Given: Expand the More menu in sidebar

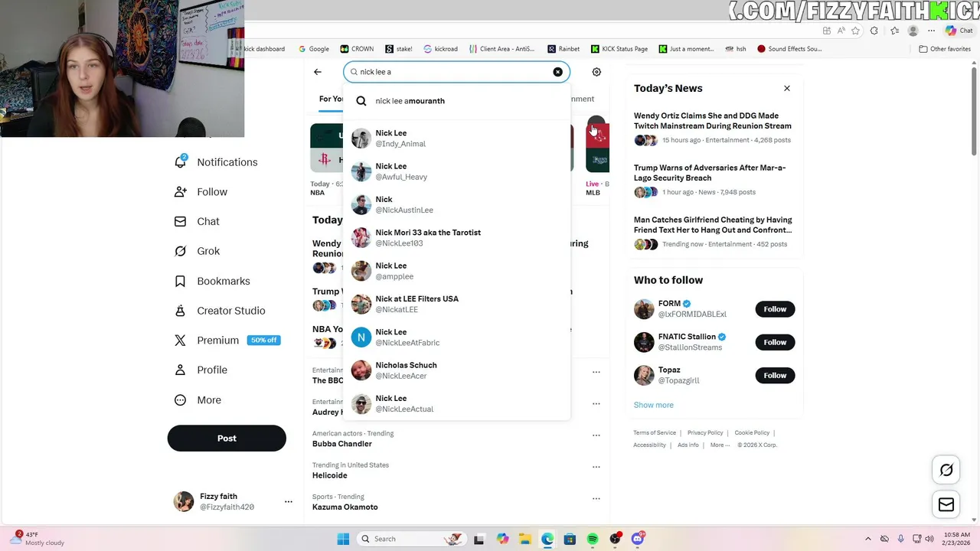Looking at the screenshot, I should [x=198, y=400].
